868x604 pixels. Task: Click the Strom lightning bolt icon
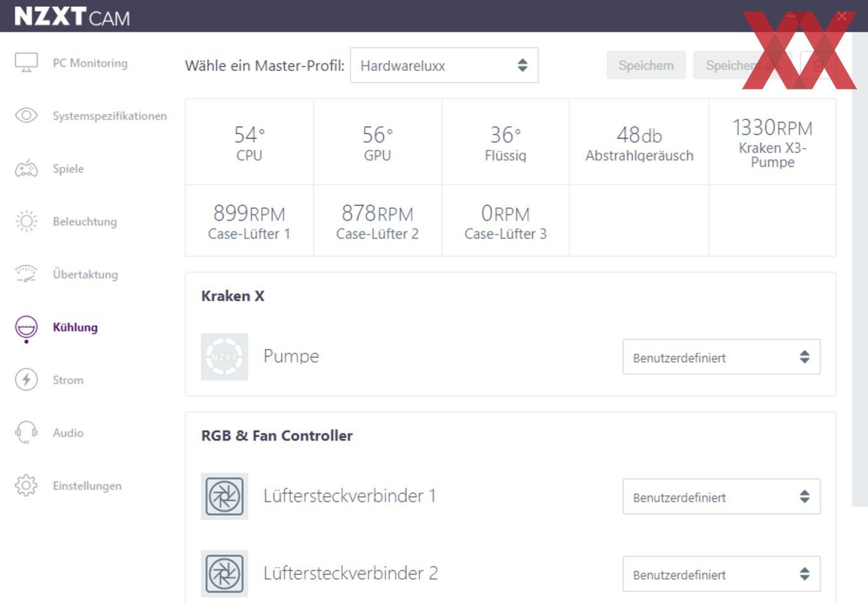coord(26,380)
